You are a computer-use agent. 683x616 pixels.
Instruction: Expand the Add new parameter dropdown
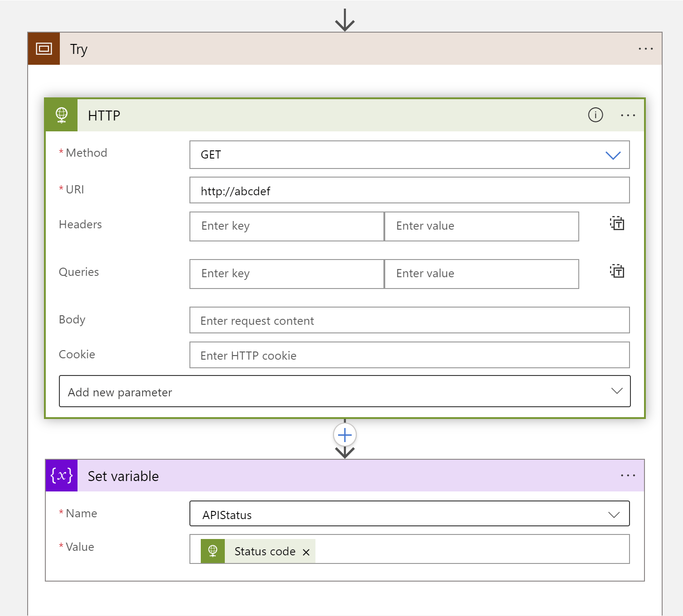point(616,391)
